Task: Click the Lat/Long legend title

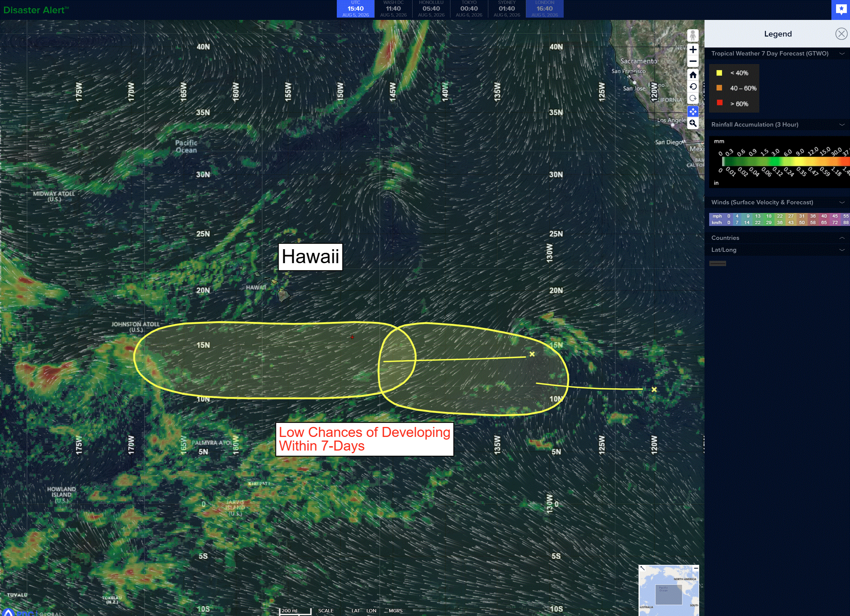Action: coord(724,250)
